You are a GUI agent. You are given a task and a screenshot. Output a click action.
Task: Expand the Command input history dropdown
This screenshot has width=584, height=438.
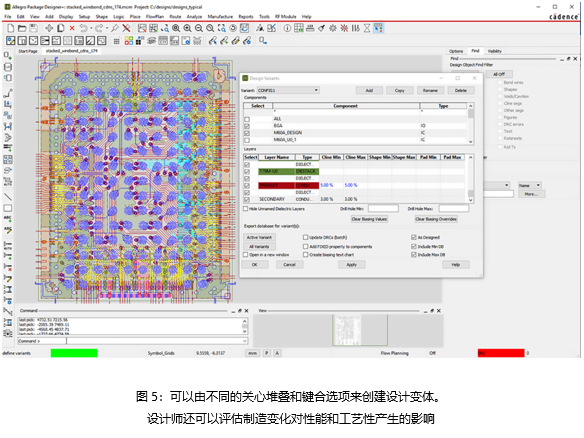click(x=245, y=341)
